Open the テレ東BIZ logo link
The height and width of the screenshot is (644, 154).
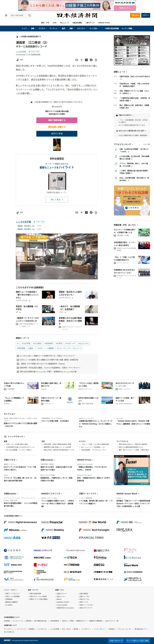click(x=41, y=565)
